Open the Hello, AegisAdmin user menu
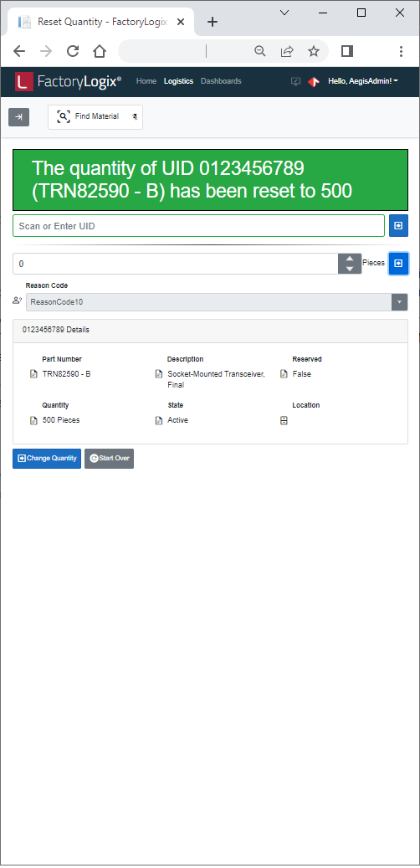The width and height of the screenshot is (420, 868). click(363, 81)
